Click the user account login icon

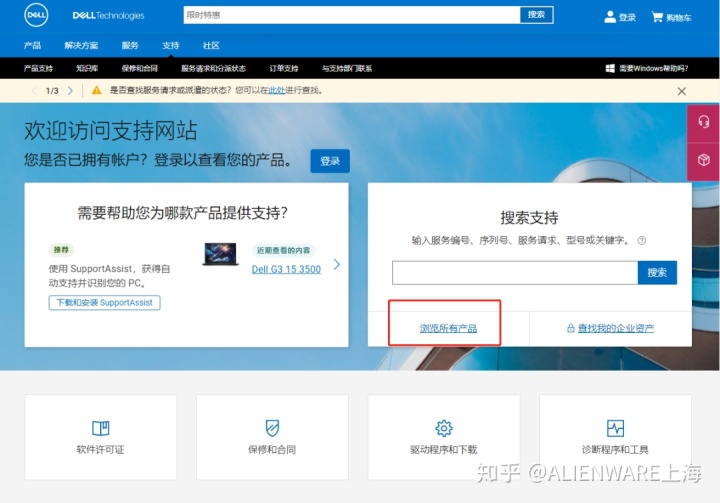(x=610, y=17)
